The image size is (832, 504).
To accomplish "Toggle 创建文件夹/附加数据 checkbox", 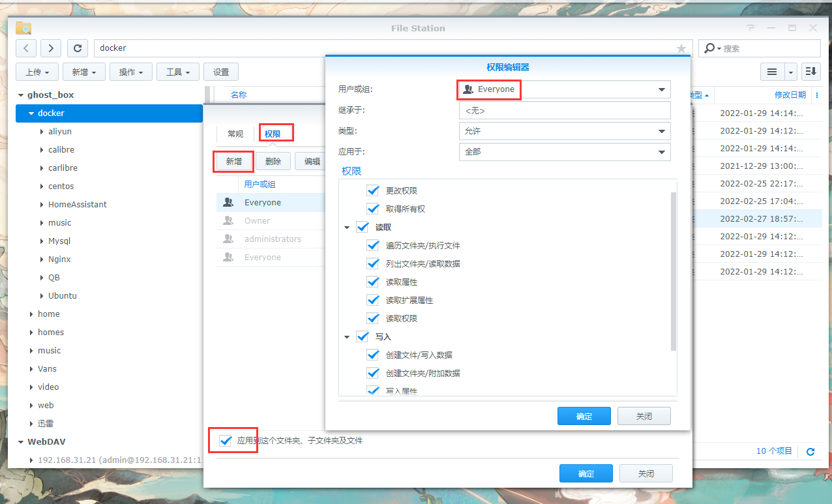I will (373, 373).
